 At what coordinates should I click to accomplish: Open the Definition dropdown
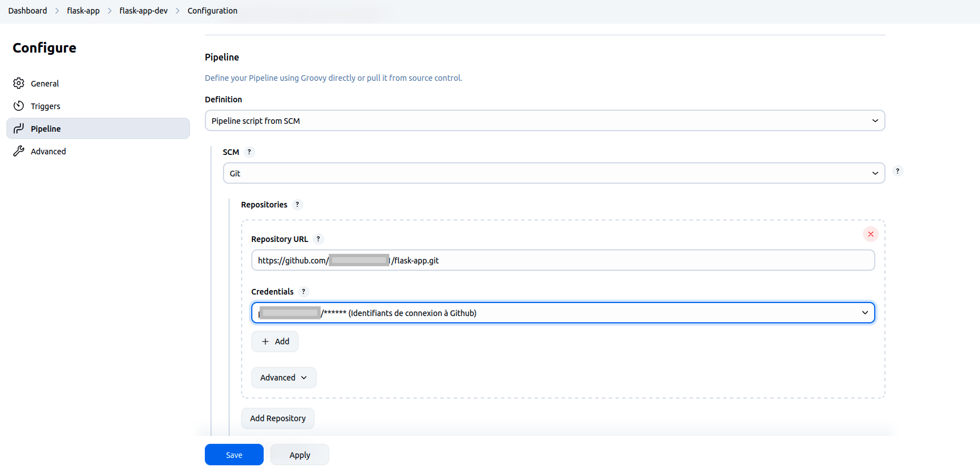click(544, 120)
